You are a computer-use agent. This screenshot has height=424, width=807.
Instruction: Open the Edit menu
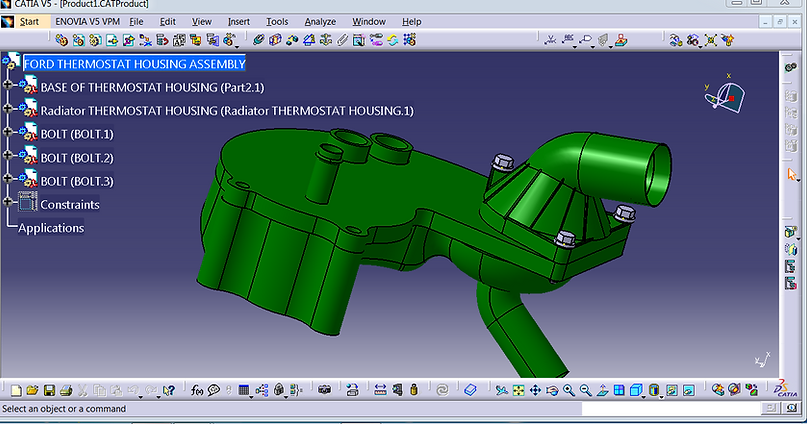[x=168, y=22]
